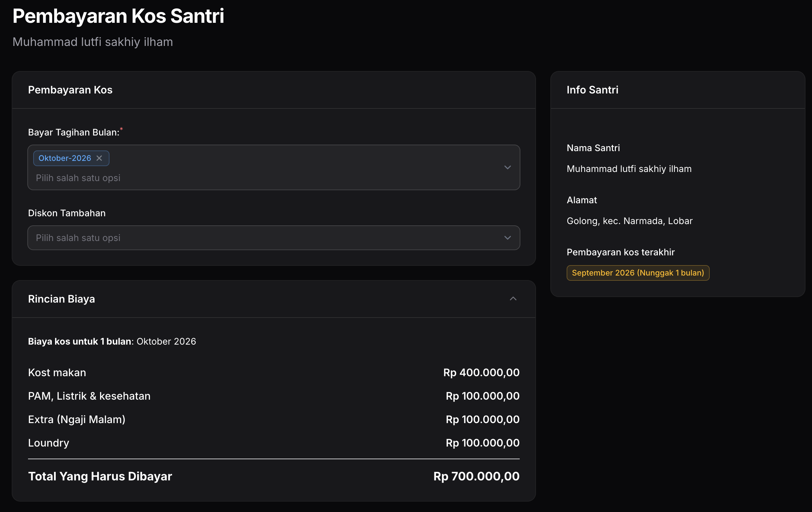Screen dimensions: 812x512
Task: Click the student name under Nama Santri
Action: 629,168
